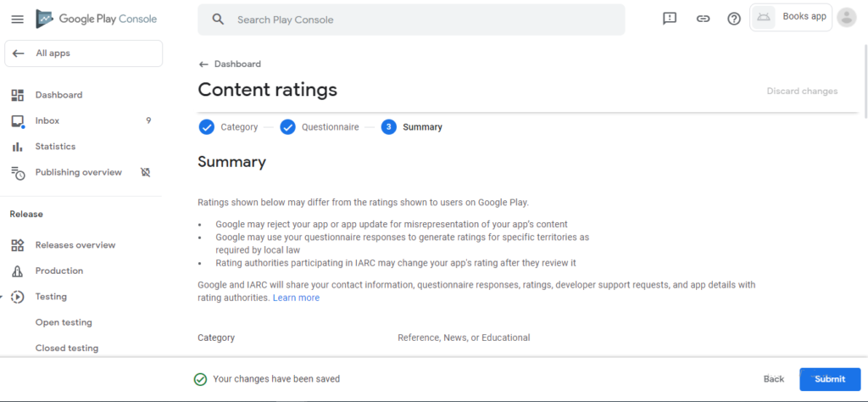
Task: Go to the Summary step
Action: point(412,127)
